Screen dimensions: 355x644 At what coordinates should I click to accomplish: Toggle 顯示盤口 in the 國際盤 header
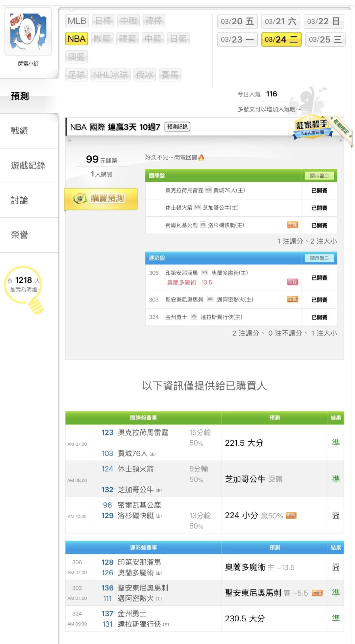click(319, 176)
